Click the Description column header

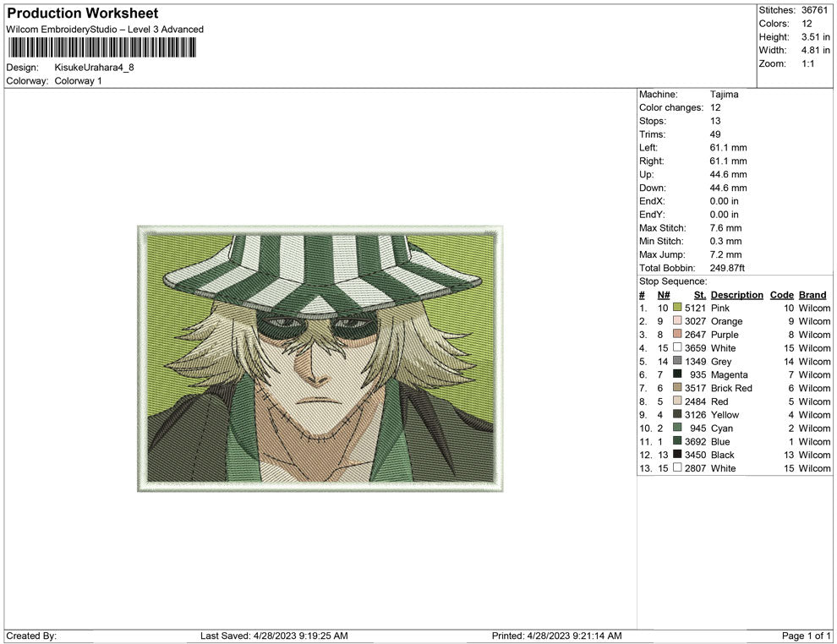point(736,294)
